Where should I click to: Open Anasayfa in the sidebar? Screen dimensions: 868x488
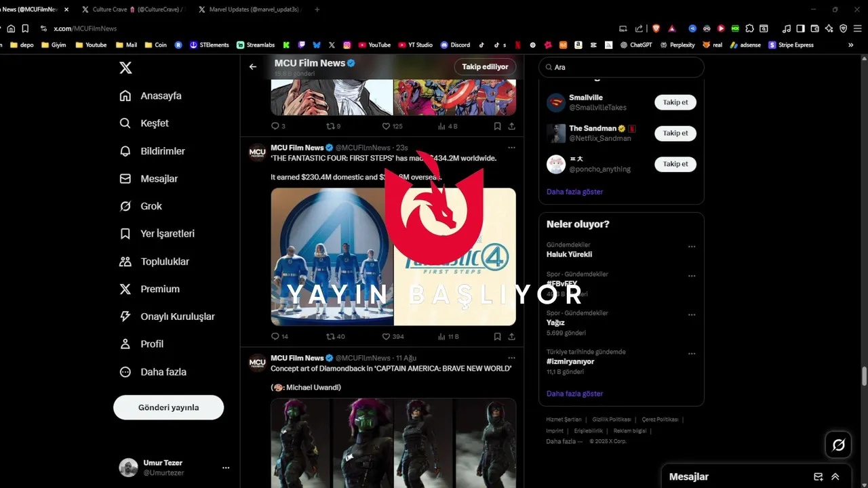point(151,96)
